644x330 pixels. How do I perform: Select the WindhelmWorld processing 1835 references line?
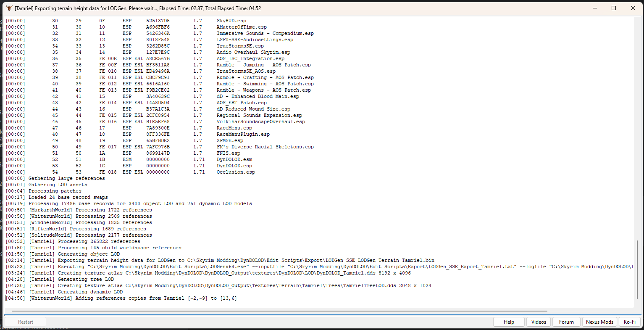point(79,222)
